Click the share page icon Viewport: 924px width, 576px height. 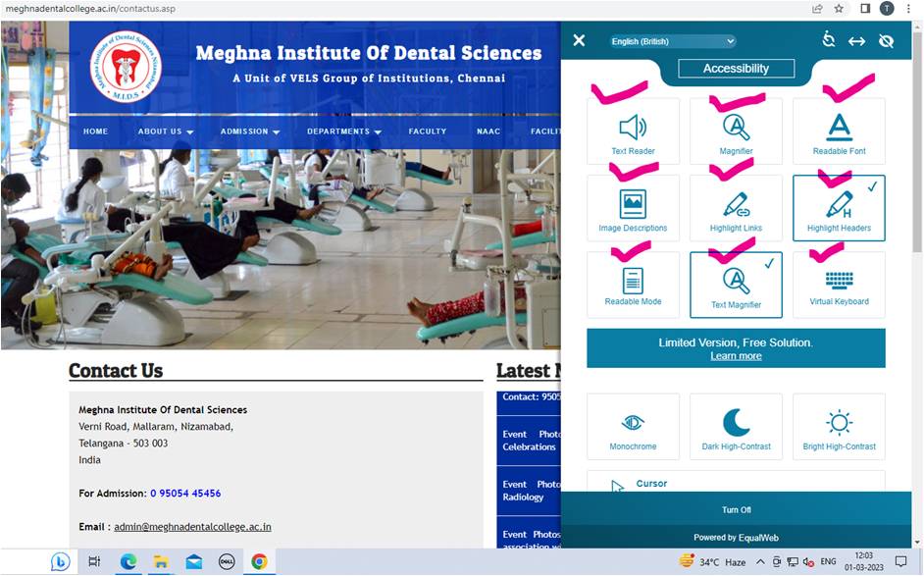tap(817, 9)
